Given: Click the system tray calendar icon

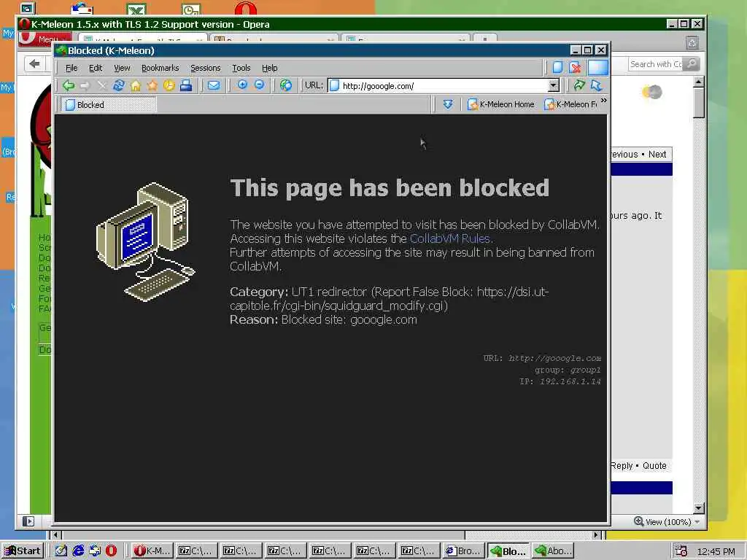Looking at the screenshot, I should (681, 551).
